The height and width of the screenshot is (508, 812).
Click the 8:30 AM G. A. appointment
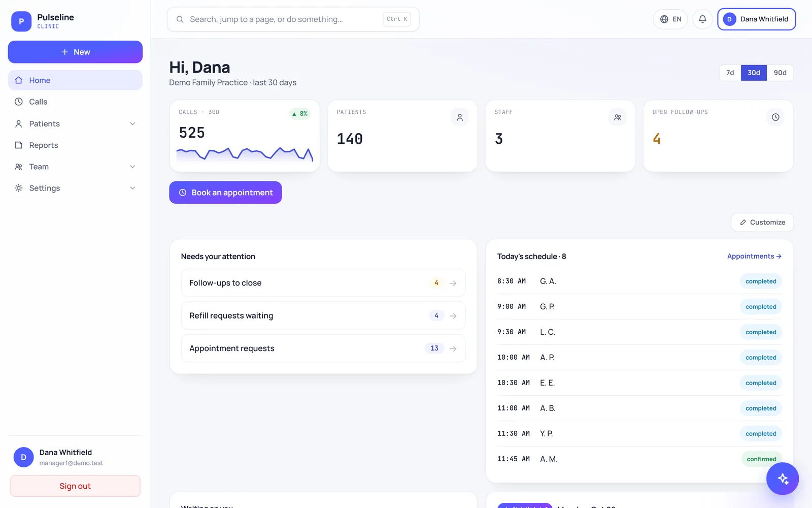(639, 281)
